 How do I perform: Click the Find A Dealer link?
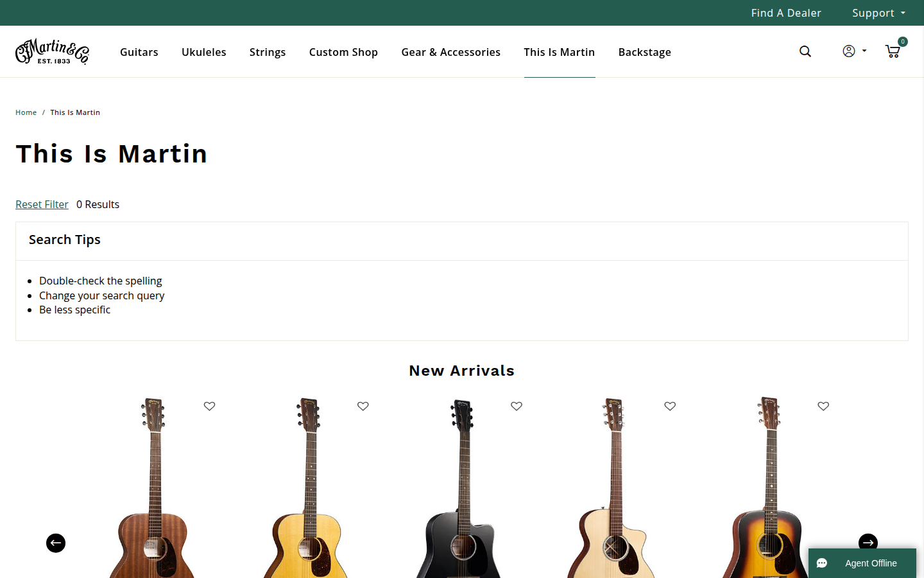coord(786,13)
